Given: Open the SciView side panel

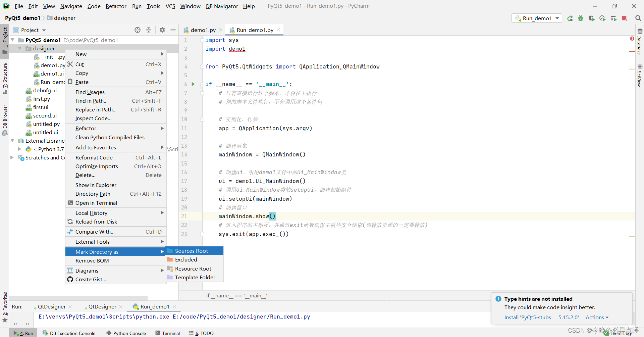Looking at the screenshot, I should 640,76.
